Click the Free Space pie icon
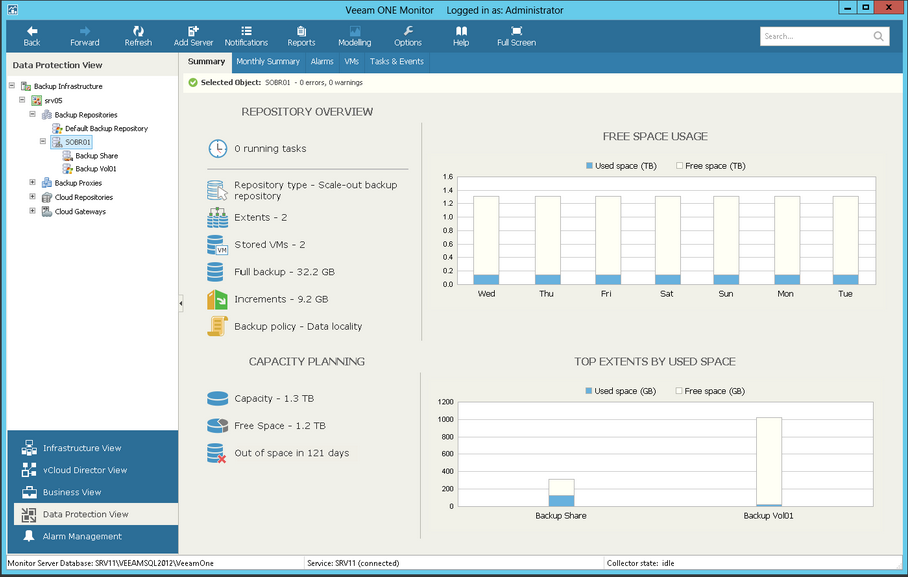 coord(217,426)
